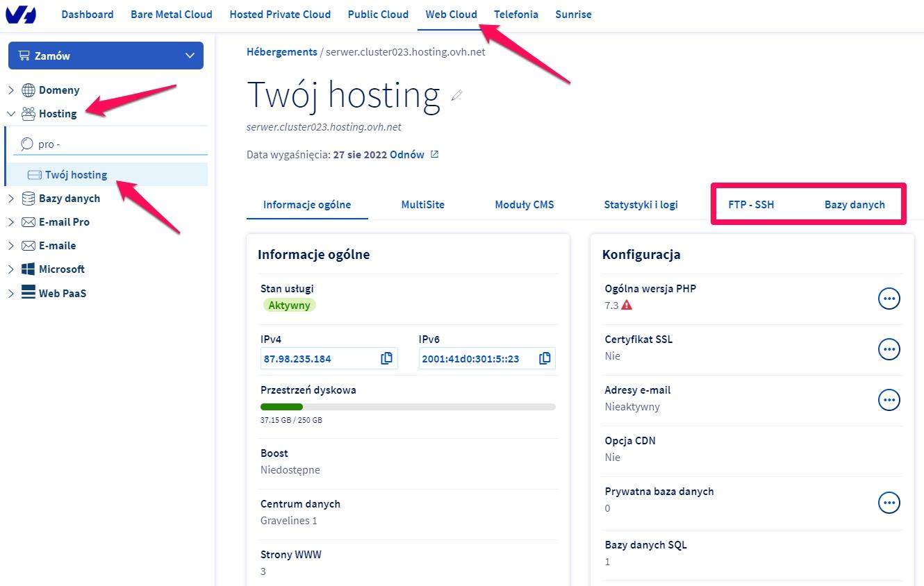Copy the IPv4 address

pyautogui.click(x=386, y=358)
